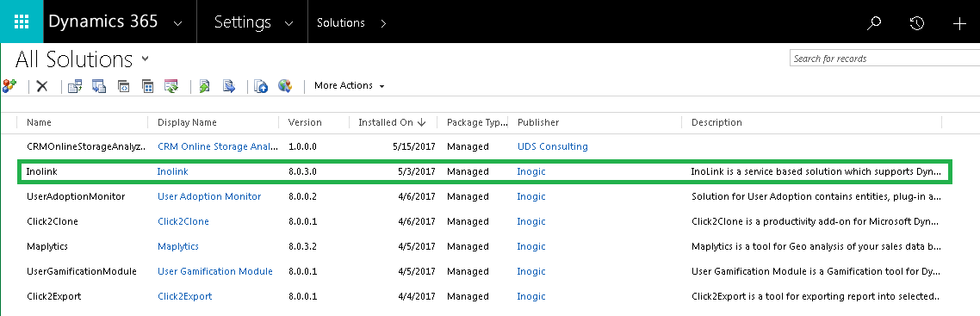Image resolution: width=980 pixels, height=316 pixels.
Task: Click the document icon with blue right arrow
Action: 229,86
